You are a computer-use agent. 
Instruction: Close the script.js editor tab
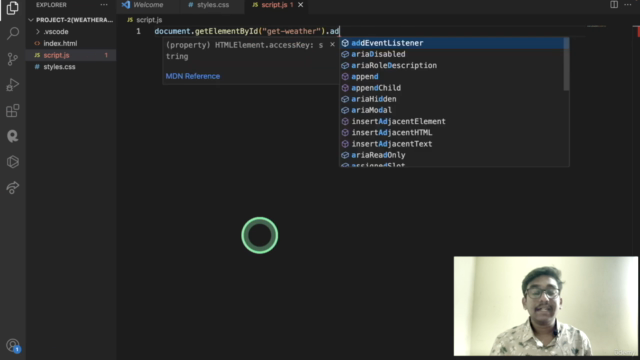pos(300,5)
